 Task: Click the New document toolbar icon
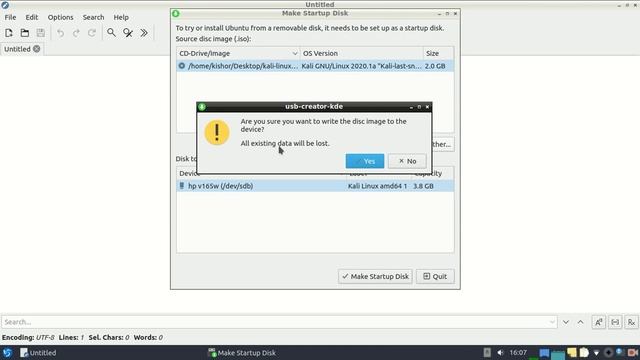coord(9,33)
